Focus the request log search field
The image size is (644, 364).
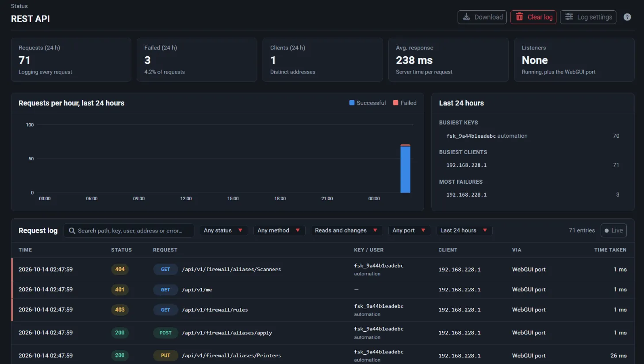pos(129,231)
